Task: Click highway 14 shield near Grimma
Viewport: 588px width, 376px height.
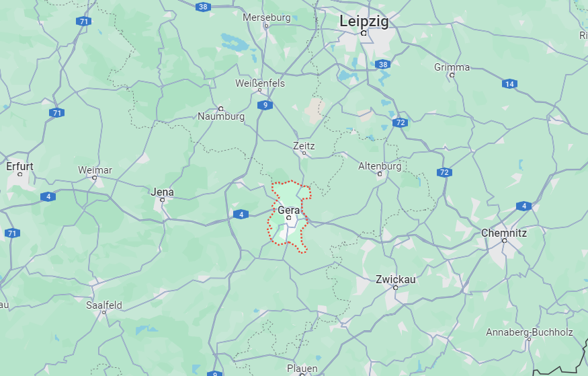Action: click(x=509, y=84)
